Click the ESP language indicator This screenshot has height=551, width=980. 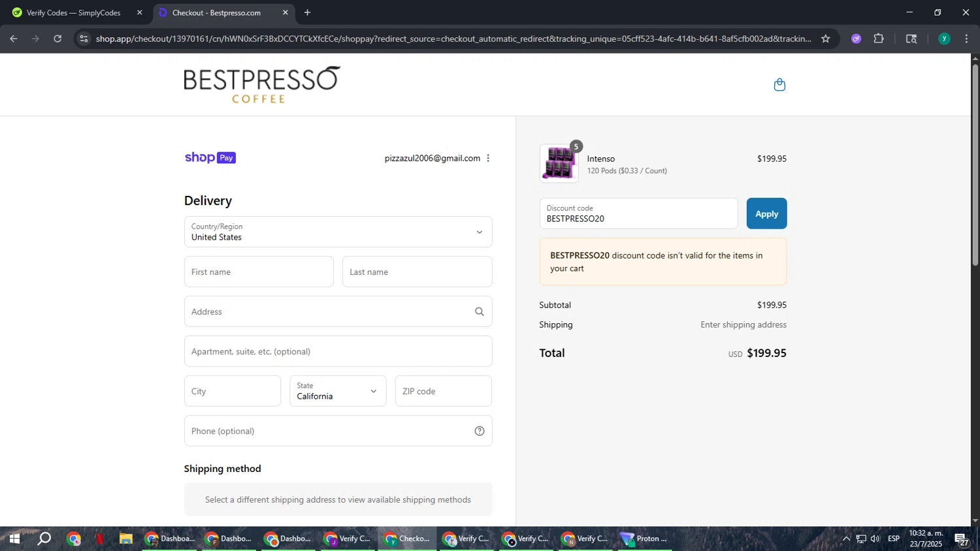[894, 539]
